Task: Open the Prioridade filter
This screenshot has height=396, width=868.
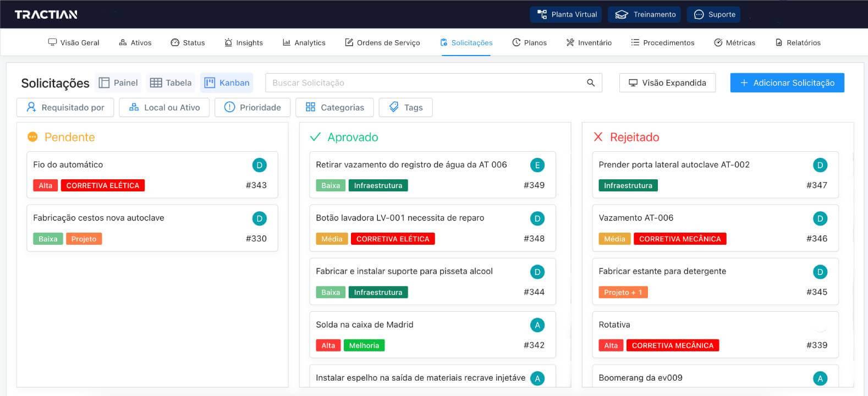Action: (252, 107)
